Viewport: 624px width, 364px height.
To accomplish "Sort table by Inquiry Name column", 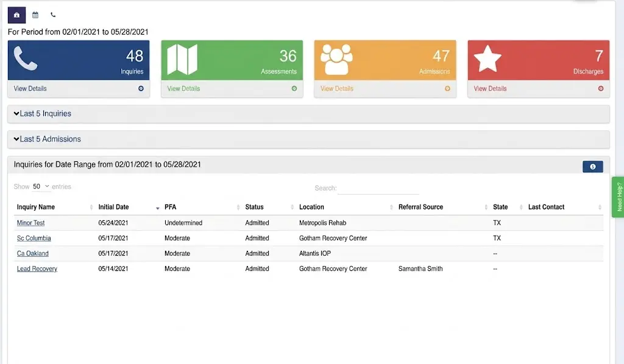I will pyautogui.click(x=54, y=207).
